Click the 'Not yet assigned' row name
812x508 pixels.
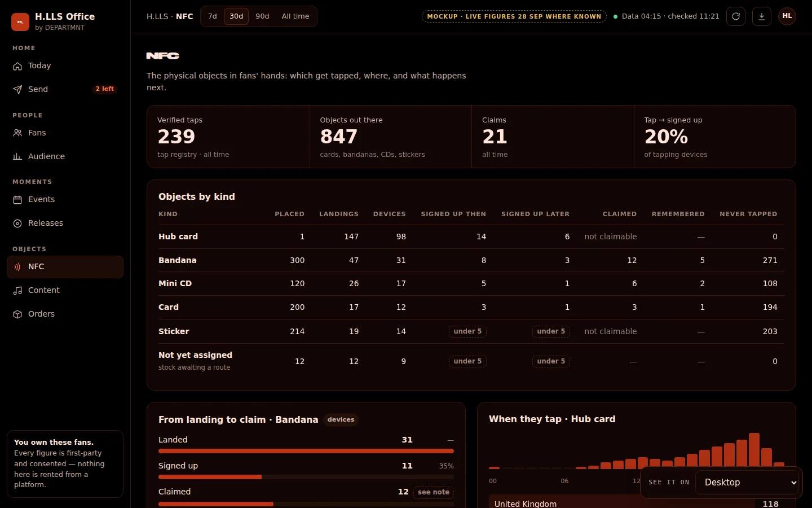[x=195, y=355]
